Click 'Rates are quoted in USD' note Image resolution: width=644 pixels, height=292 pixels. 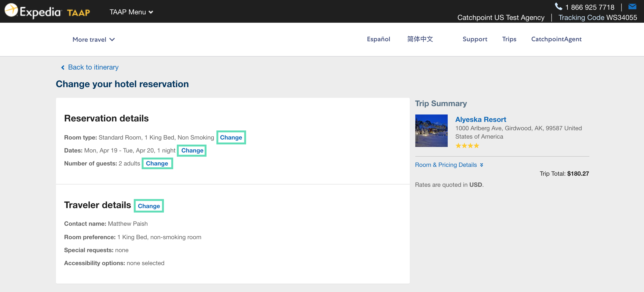click(x=449, y=185)
